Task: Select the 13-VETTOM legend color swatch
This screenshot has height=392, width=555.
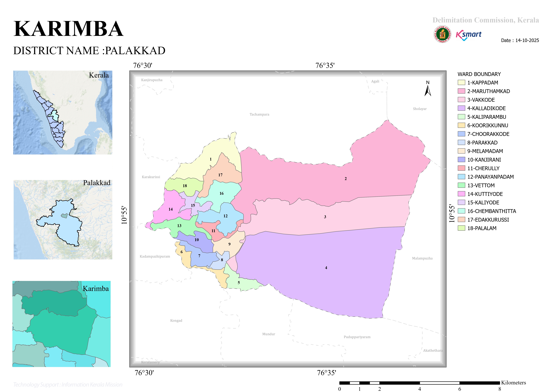Action: point(461,185)
